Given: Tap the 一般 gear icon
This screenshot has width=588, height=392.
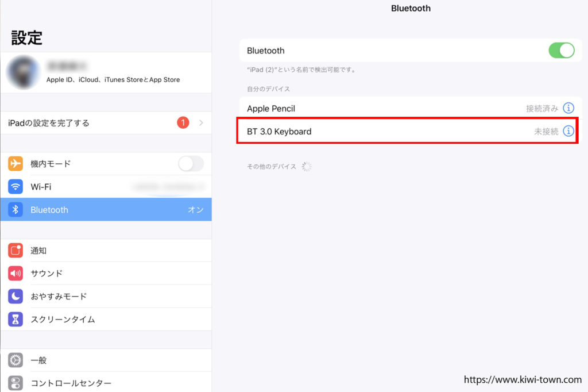Looking at the screenshot, I should click(16, 360).
